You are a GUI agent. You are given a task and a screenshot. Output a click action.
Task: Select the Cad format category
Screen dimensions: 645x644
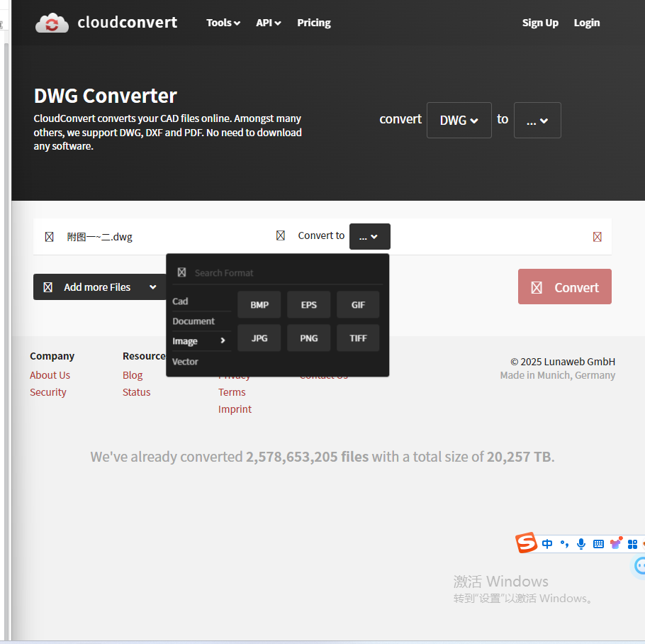[x=201, y=301]
